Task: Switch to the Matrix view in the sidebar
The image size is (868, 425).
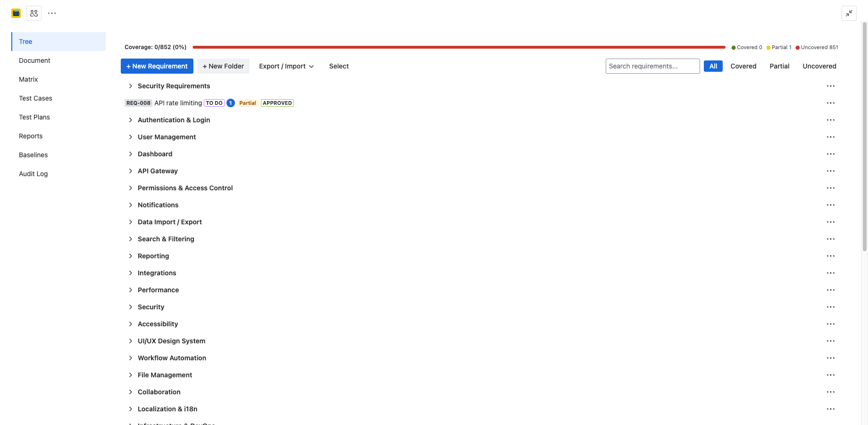Action: 28,79
